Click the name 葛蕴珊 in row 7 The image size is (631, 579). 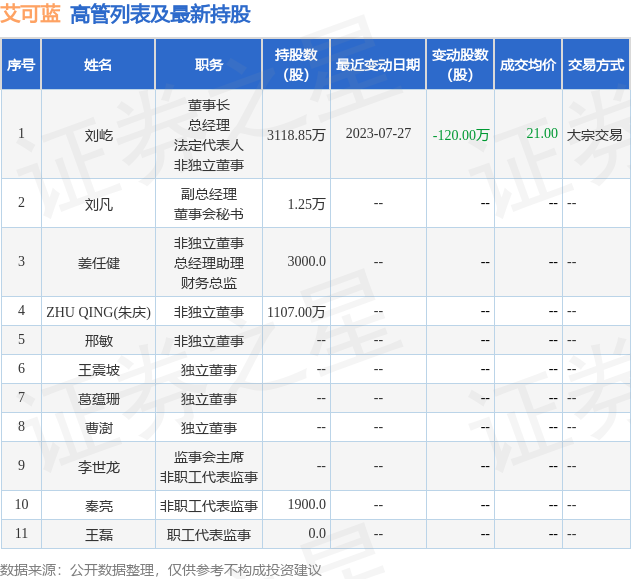point(99,399)
